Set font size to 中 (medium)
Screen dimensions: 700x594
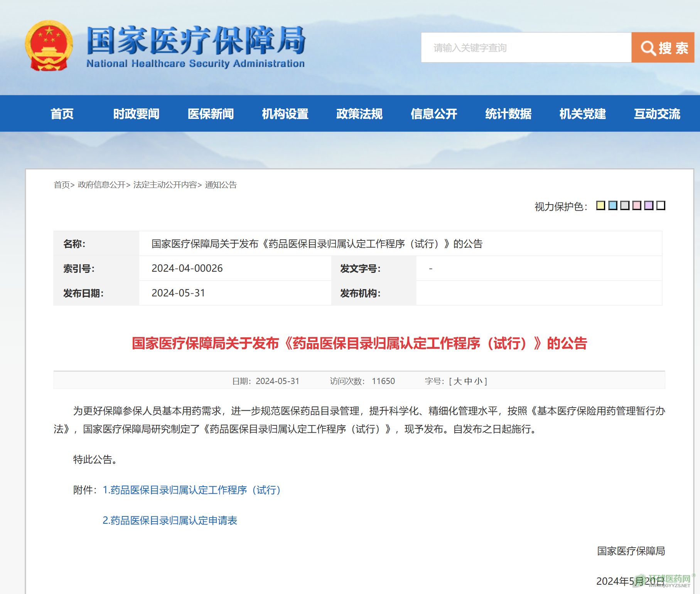click(x=468, y=381)
